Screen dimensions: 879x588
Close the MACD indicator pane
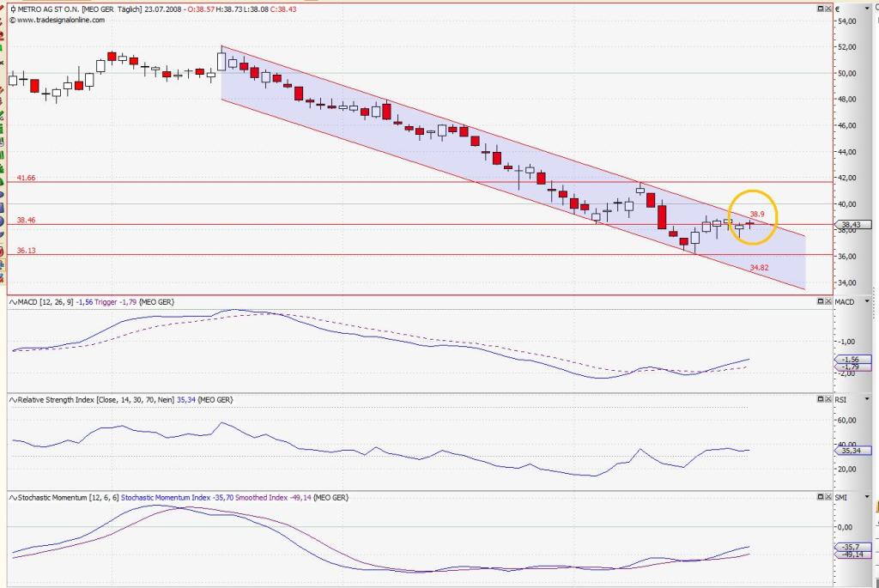[x=828, y=301]
